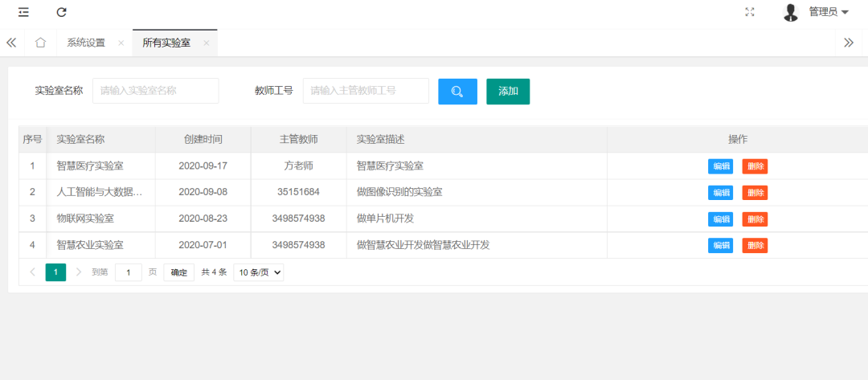Screen dimensions: 868x380
Task: Click the date 2020-09-08 cell
Action: point(203,192)
